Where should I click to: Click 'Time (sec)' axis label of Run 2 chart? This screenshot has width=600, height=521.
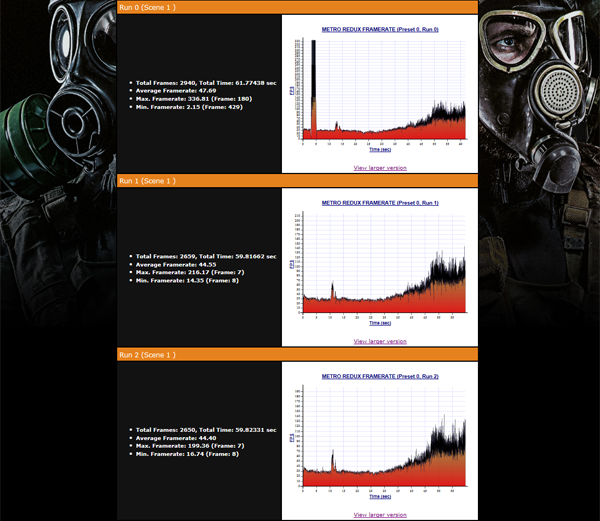pos(380,497)
